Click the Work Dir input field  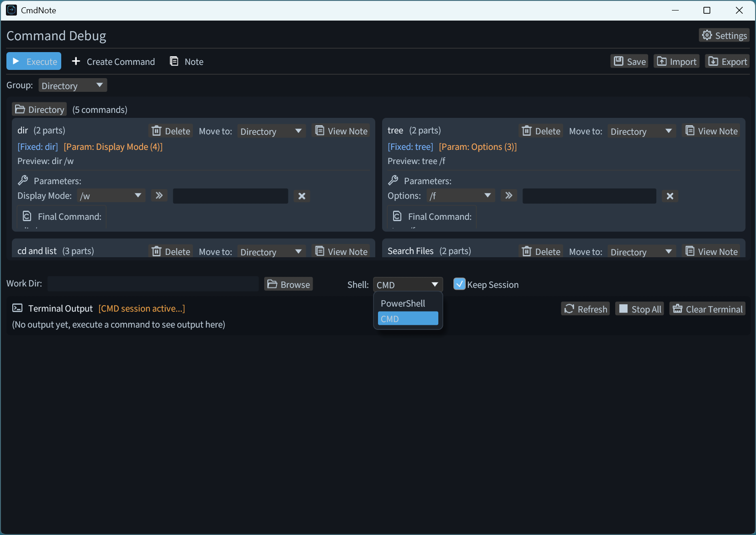153,284
